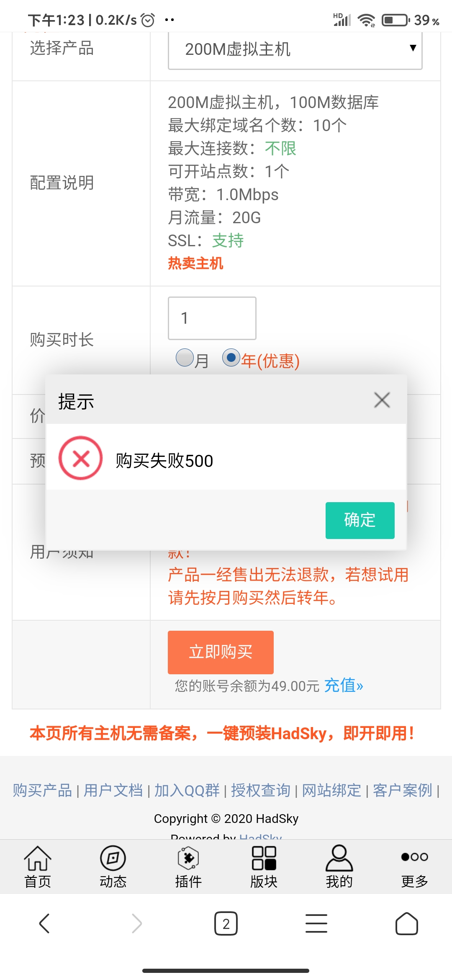
Task: Open the 授权查询 footer link
Action: coord(261,790)
